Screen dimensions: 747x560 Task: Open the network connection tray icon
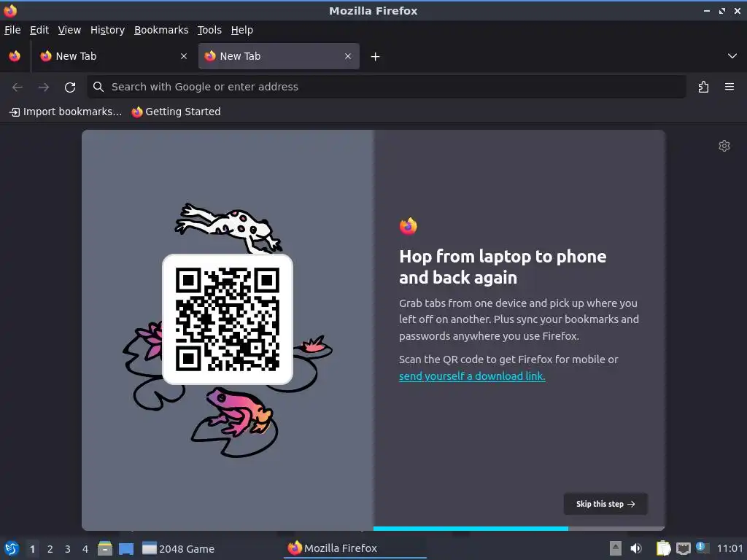click(683, 548)
